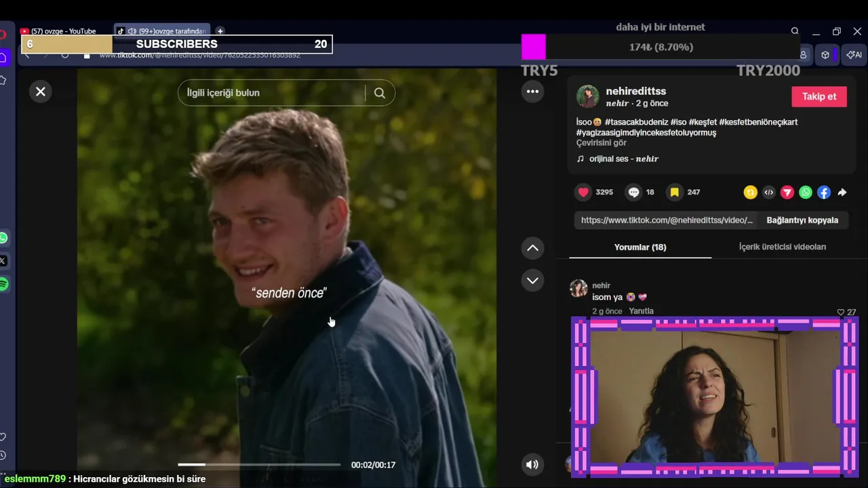Click Çevirisini gör to see translation
Screen dimensions: 868x488
pos(601,143)
